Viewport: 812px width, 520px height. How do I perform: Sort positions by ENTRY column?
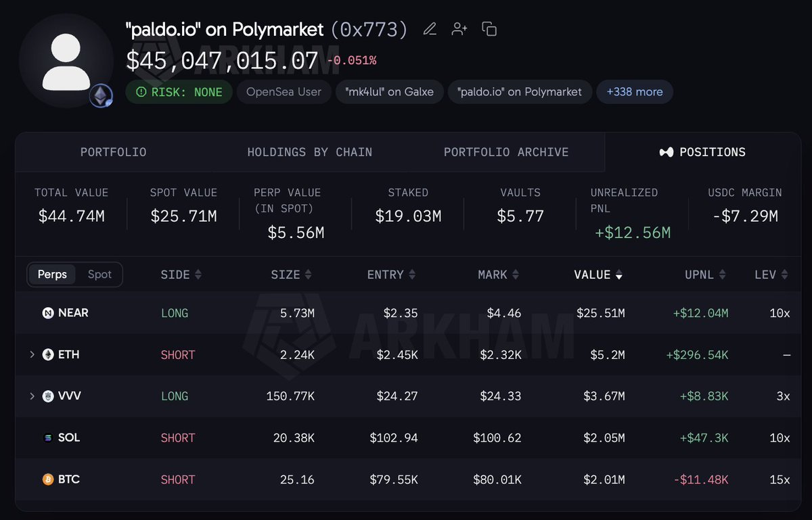[x=391, y=275]
